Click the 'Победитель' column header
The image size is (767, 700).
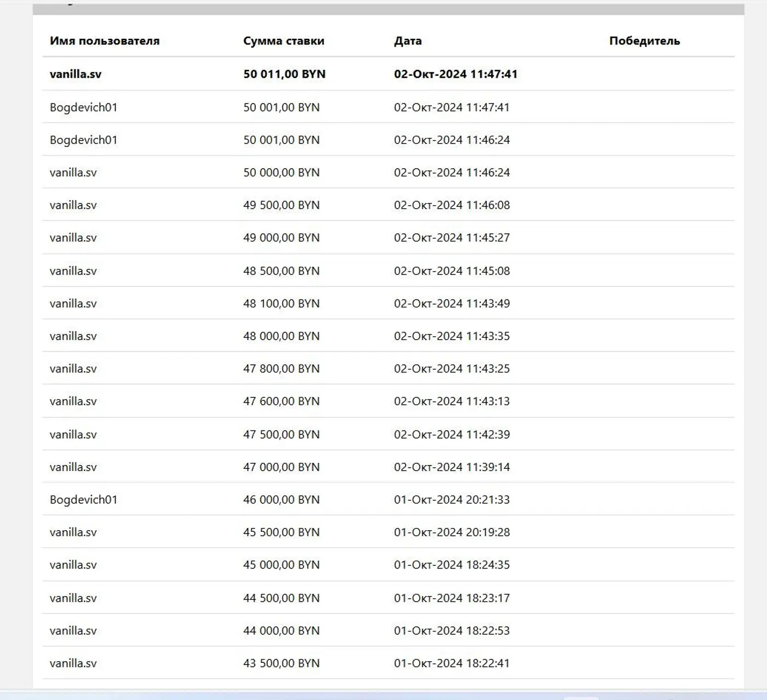coord(644,41)
